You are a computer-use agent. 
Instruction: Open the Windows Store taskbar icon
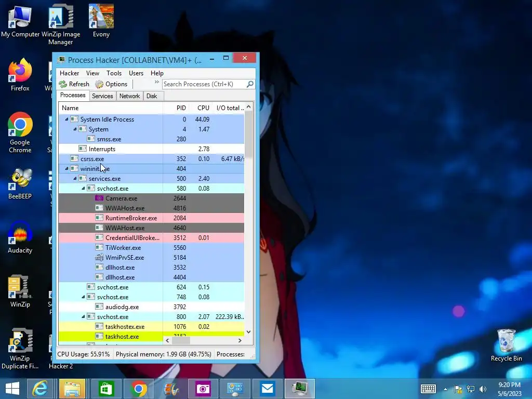pos(106,389)
